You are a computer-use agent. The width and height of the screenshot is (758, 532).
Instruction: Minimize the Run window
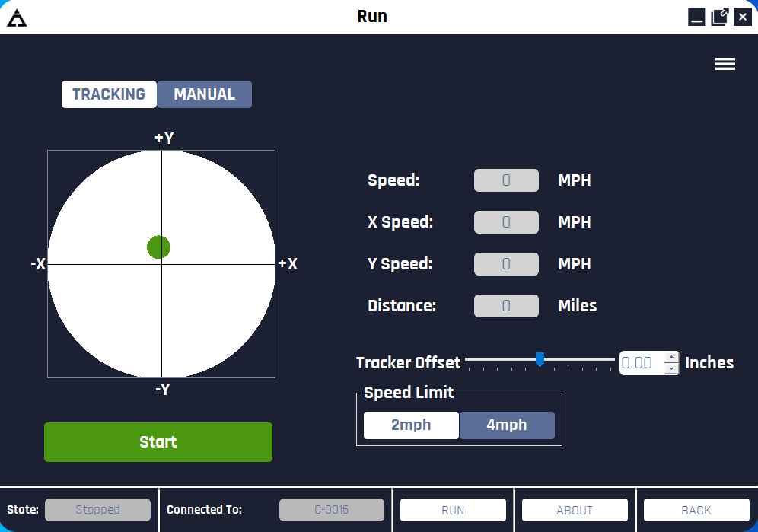(696, 17)
